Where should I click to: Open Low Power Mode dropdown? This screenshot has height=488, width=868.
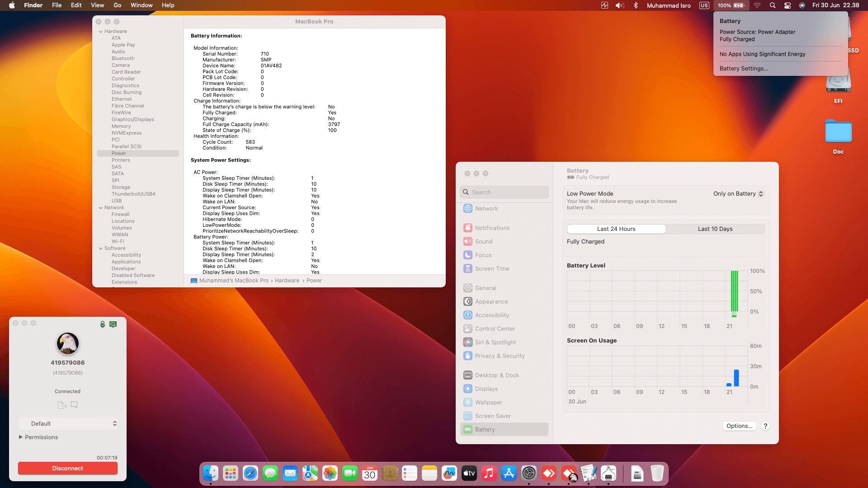[x=738, y=194]
